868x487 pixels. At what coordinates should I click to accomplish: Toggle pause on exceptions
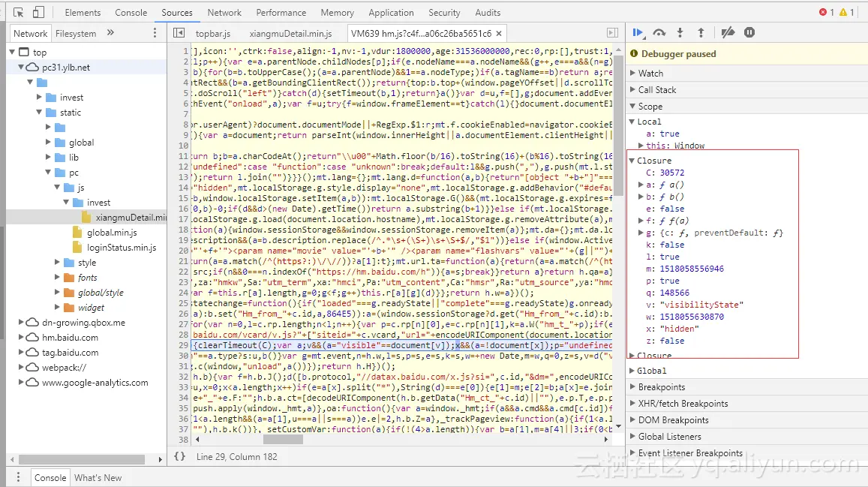(749, 33)
